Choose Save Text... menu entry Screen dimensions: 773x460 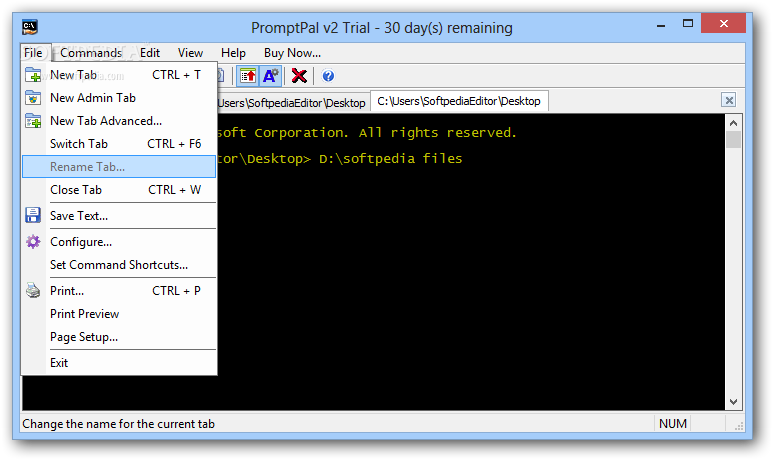119,215
